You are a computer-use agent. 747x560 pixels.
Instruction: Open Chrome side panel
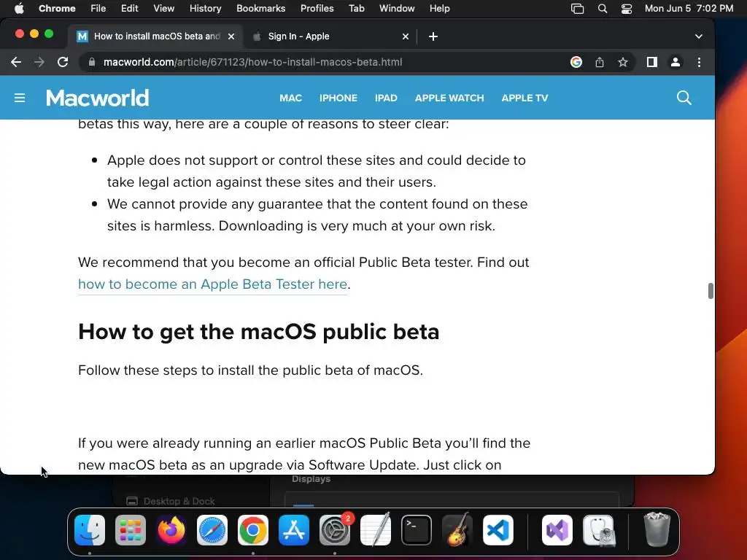tap(651, 62)
